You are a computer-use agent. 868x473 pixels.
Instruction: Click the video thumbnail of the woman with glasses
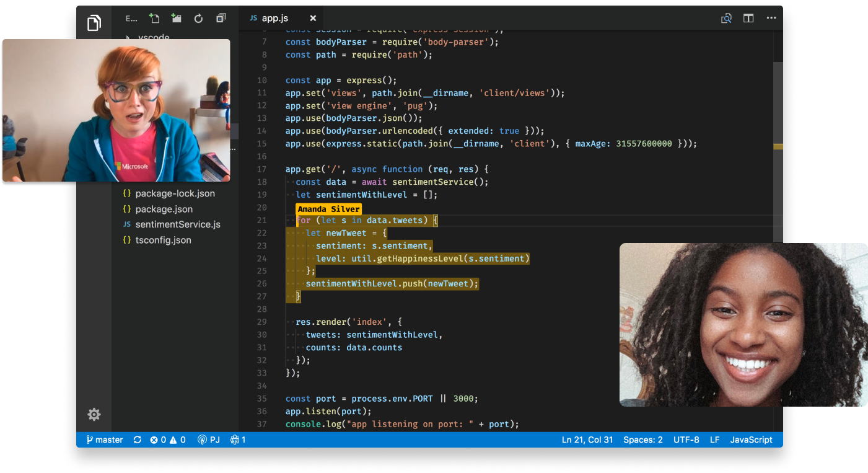[x=116, y=110]
